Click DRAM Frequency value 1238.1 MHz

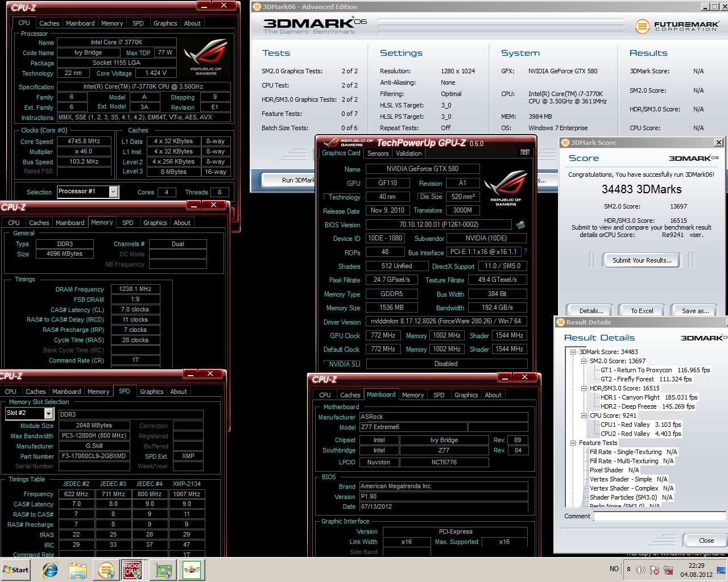(x=135, y=289)
